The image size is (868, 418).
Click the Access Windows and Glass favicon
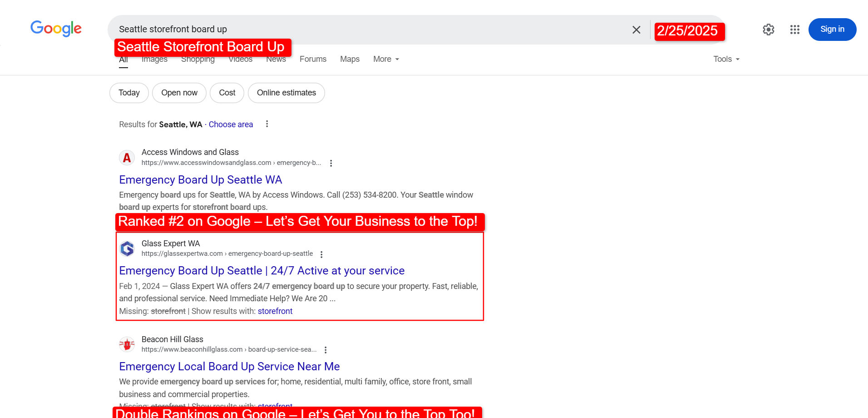(x=127, y=158)
